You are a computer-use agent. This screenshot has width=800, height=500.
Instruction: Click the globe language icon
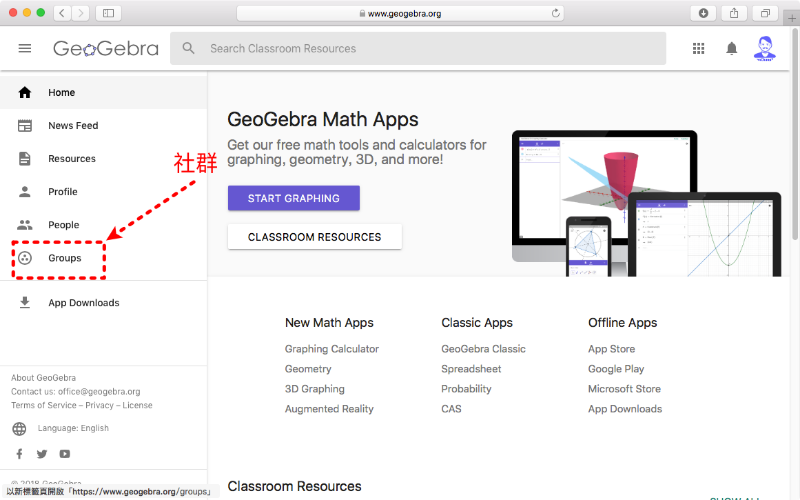click(x=19, y=429)
